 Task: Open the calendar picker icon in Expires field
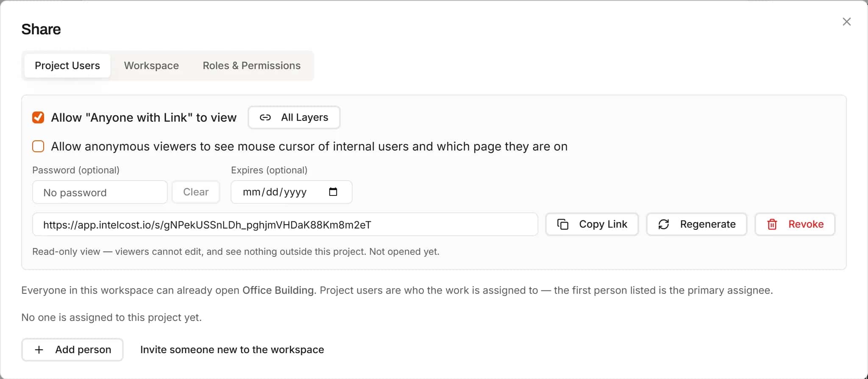(333, 192)
